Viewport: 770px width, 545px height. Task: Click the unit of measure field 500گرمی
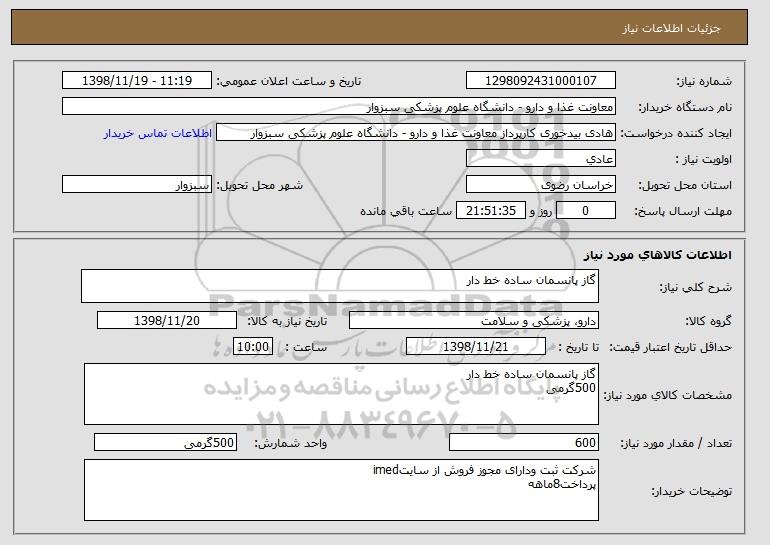pos(165,443)
